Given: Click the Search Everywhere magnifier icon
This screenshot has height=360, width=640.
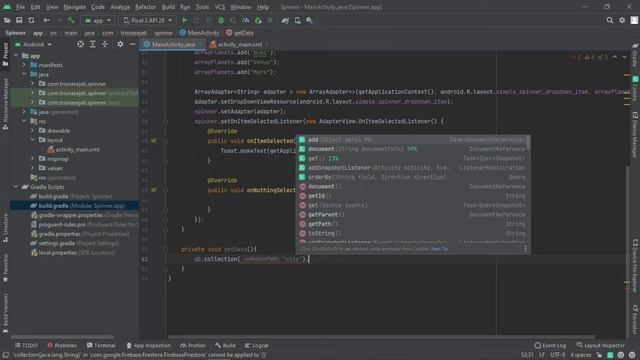Looking at the screenshot, I should (x=610, y=20).
